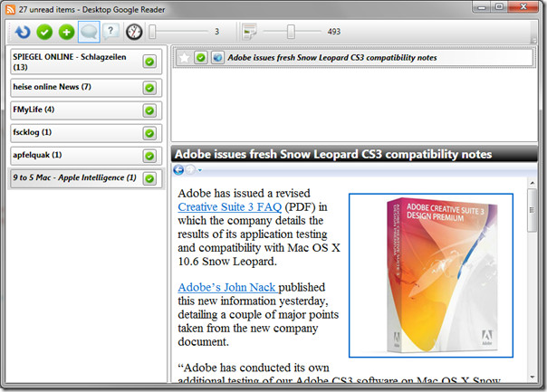This screenshot has width=547, height=392.
Task: Click the article scrollbar down arrow
Action: click(532, 377)
